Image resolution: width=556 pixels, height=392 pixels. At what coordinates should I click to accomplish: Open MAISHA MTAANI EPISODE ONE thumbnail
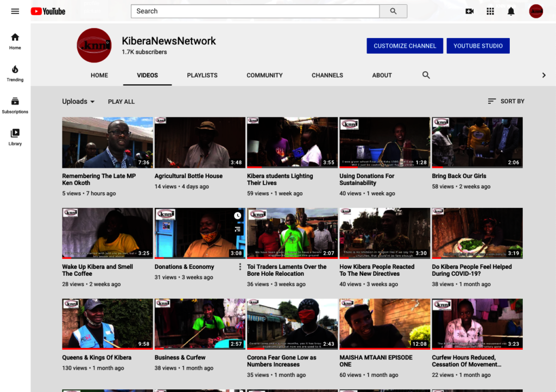point(385,324)
